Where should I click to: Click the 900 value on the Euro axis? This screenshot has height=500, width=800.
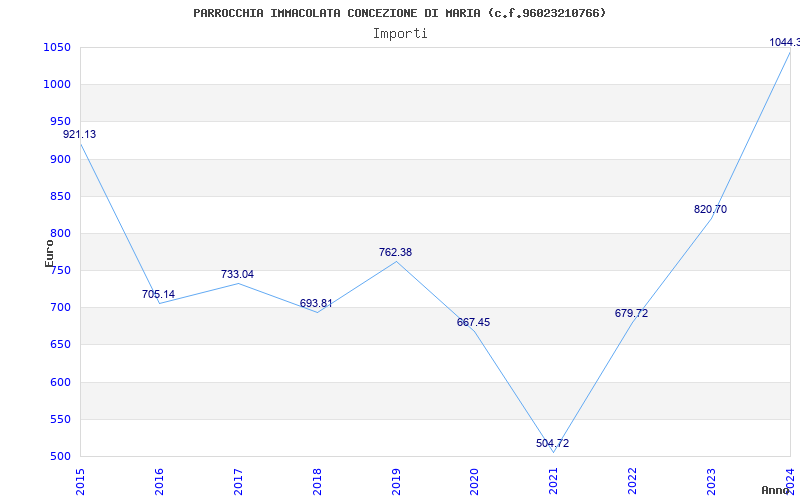[x=60, y=159]
